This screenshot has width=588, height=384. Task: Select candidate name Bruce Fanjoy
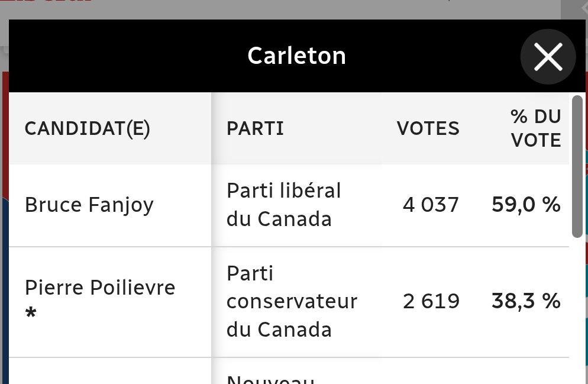89,205
